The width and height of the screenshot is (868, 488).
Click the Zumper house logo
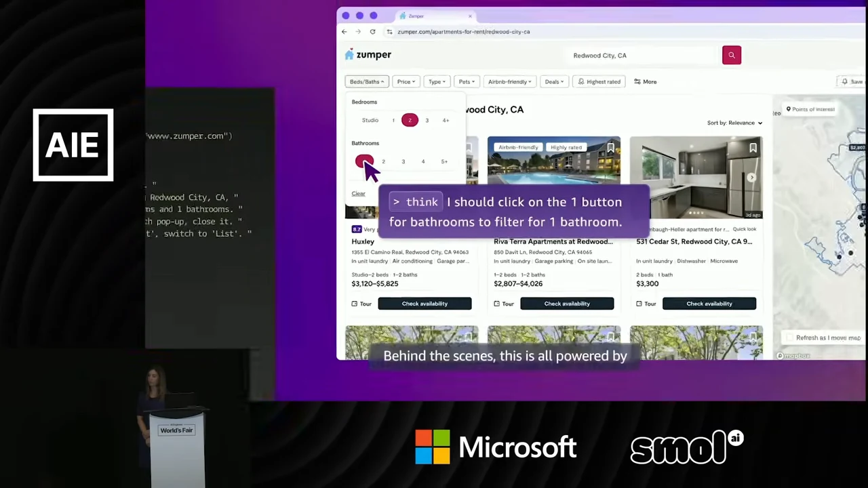tap(349, 54)
